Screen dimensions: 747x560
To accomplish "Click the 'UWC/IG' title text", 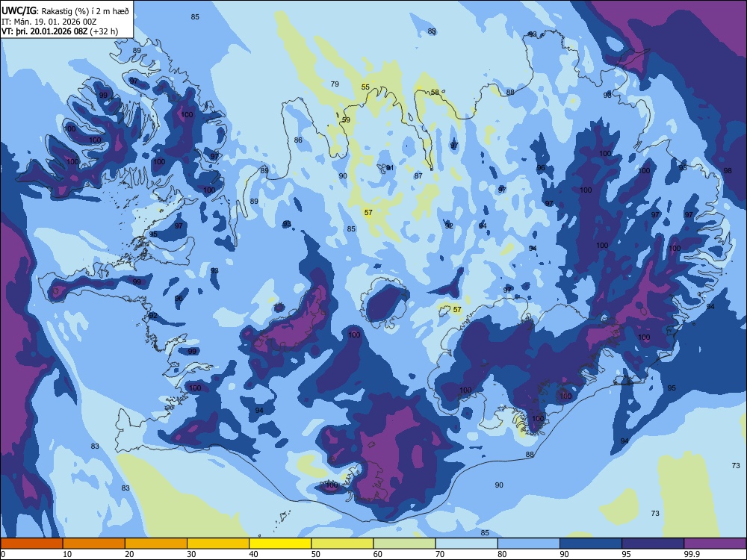I will 19,10.
